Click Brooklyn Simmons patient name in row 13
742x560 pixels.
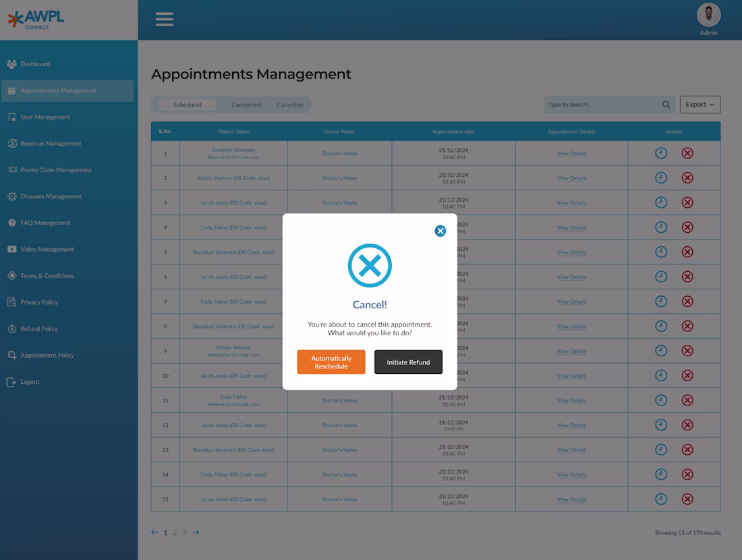click(233, 450)
